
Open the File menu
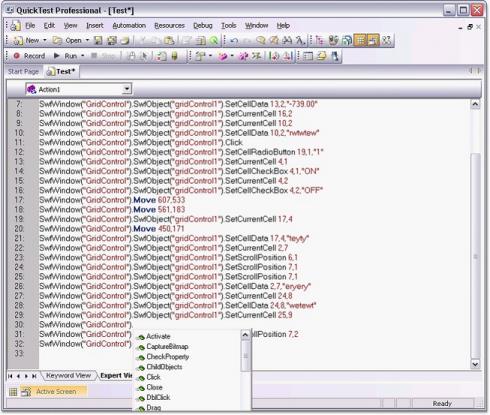tap(30, 26)
